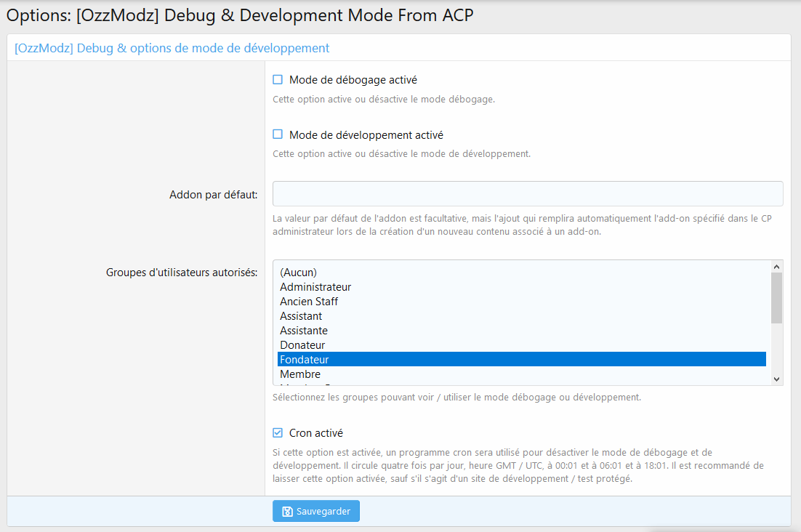The height and width of the screenshot is (532, 801).
Task: Click the groups list scrollbar thumb
Action: tap(776, 298)
